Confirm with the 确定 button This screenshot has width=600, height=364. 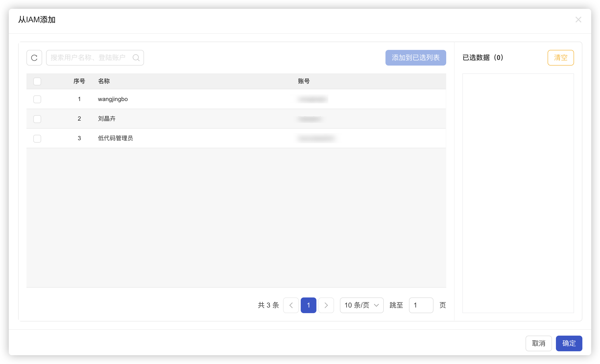click(x=569, y=343)
